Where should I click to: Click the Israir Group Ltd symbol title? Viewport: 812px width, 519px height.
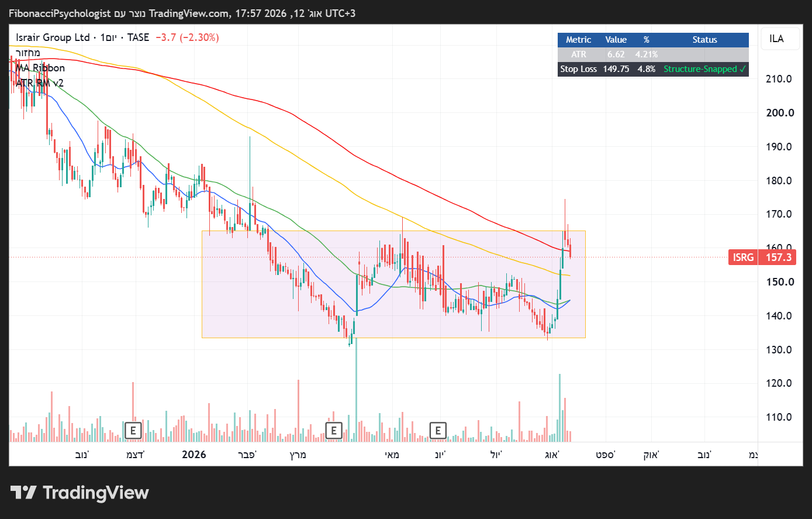point(53,37)
